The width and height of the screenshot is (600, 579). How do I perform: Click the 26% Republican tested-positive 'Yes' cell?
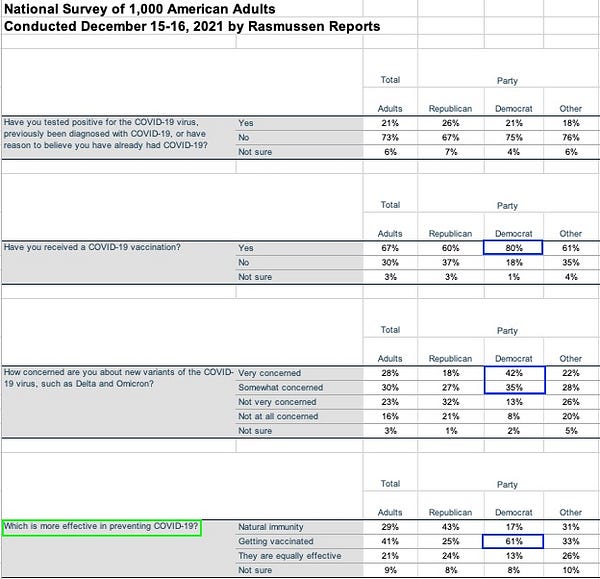click(450, 123)
